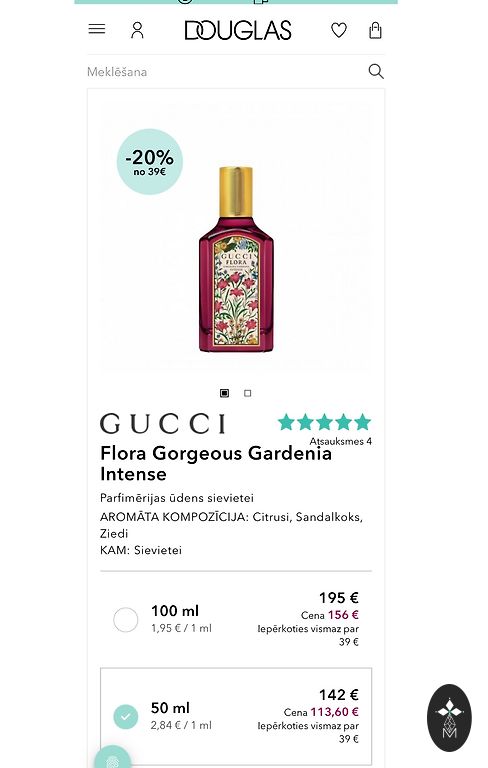Show the second product image dot
Screen dimensions: 488x768
coord(247,393)
